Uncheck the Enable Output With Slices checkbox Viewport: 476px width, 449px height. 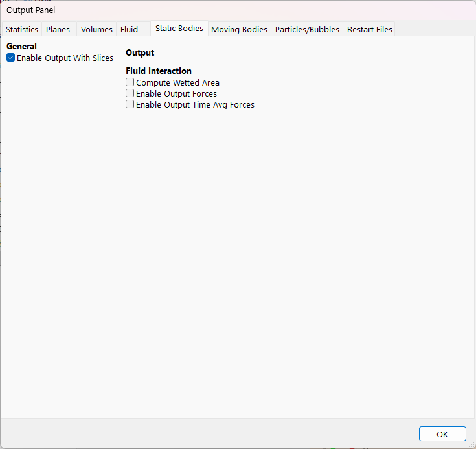[x=11, y=58]
